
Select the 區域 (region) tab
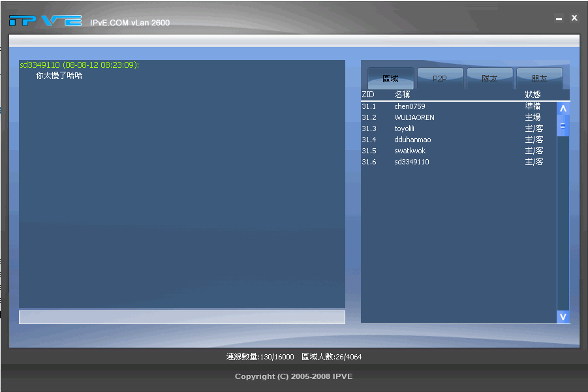390,78
